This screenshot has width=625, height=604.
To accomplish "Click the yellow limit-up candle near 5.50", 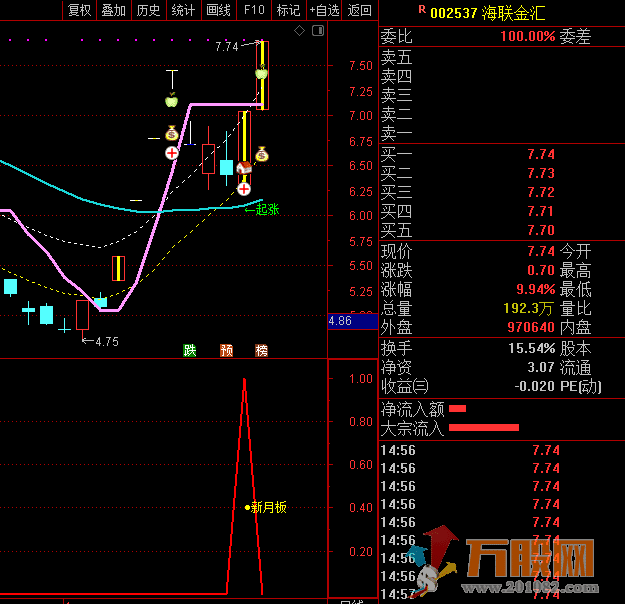I will tap(118, 268).
